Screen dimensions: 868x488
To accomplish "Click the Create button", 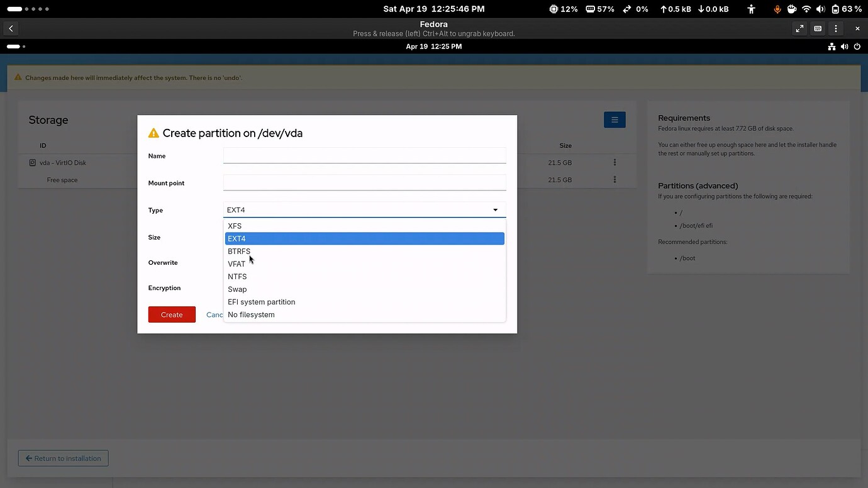I will (x=172, y=314).
